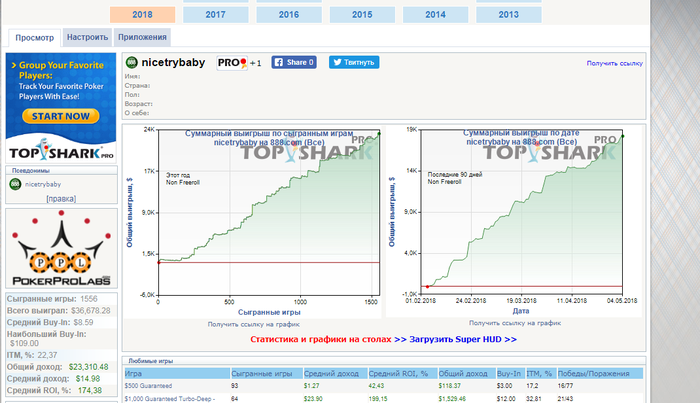The image size is (700, 403).
Task: Click Получить ссылку на график under right chart
Action: pos(515,323)
